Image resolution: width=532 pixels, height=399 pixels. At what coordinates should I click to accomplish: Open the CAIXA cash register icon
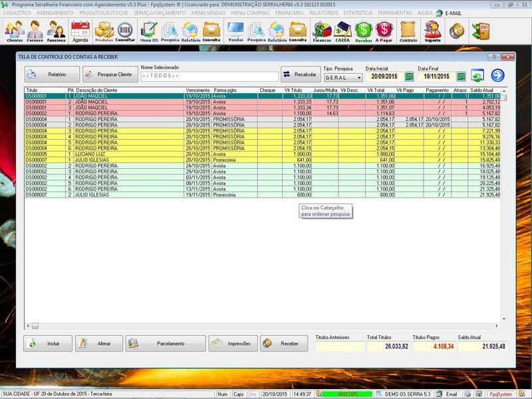pyautogui.click(x=342, y=31)
